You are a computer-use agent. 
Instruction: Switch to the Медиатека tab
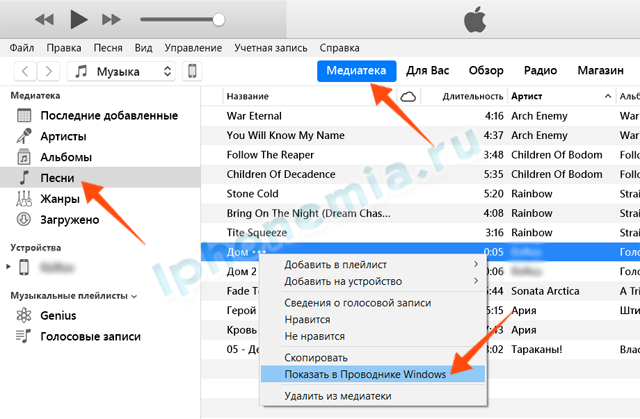[x=356, y=71]
